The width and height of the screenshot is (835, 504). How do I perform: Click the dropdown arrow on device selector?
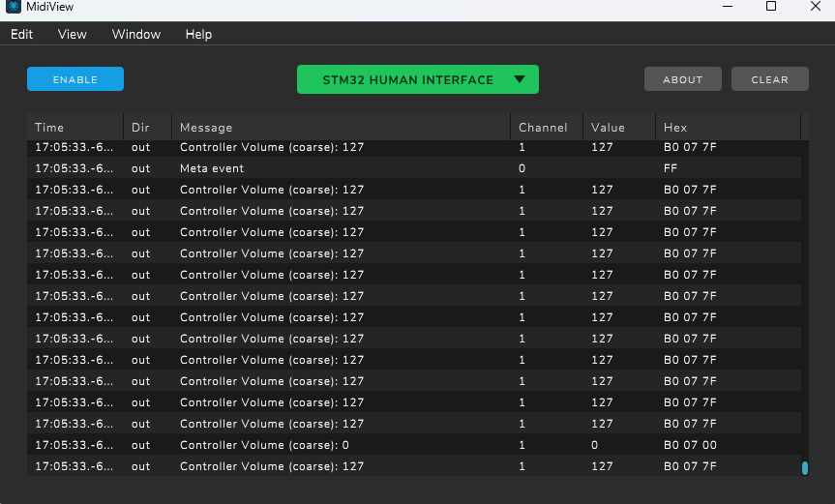(x=520, y=80)
